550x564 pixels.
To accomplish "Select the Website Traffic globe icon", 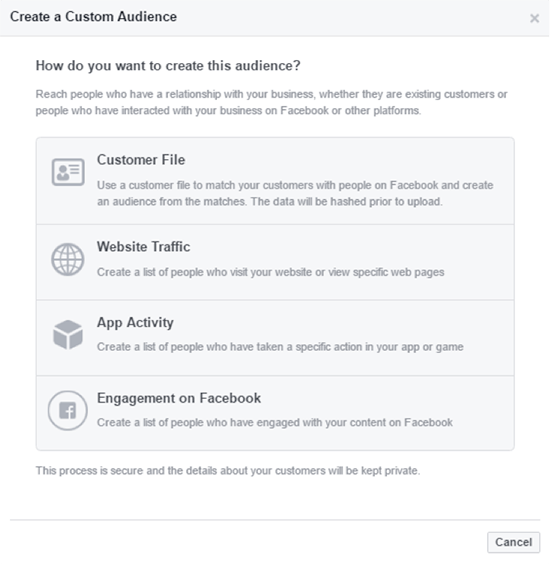I will (68, 259).
